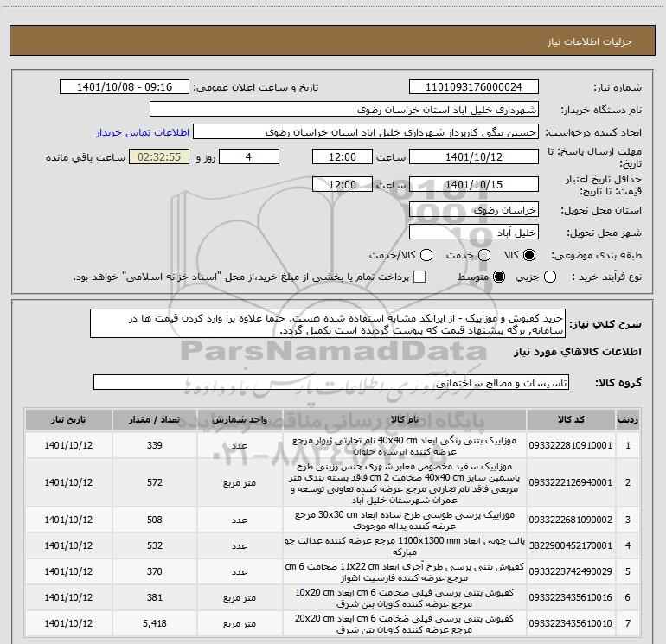
Task: Click quantity 532 in row 4
Action: [x=155, y=545]
